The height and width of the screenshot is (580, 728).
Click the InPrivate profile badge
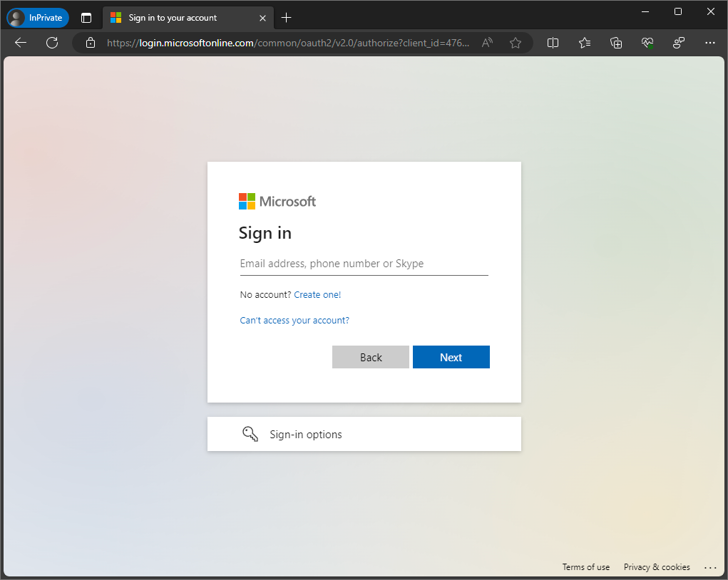[x=38, y=18]
